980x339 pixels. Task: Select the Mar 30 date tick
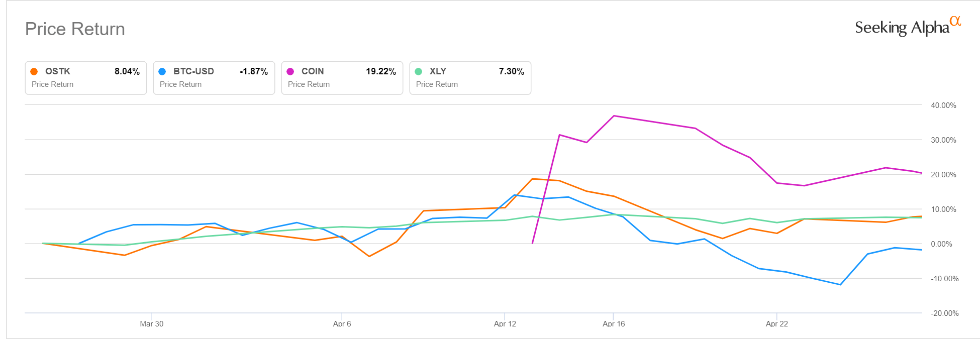point(151,324)
